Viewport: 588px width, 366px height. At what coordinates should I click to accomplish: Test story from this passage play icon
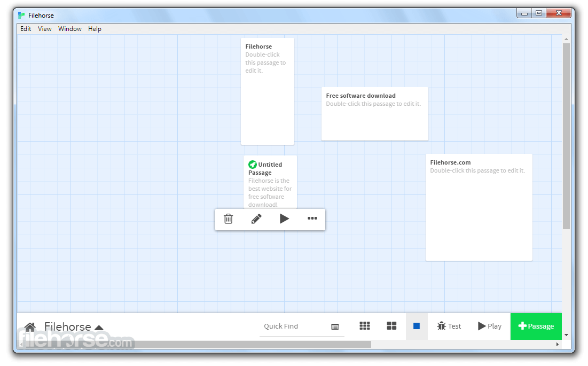point(284,219)
